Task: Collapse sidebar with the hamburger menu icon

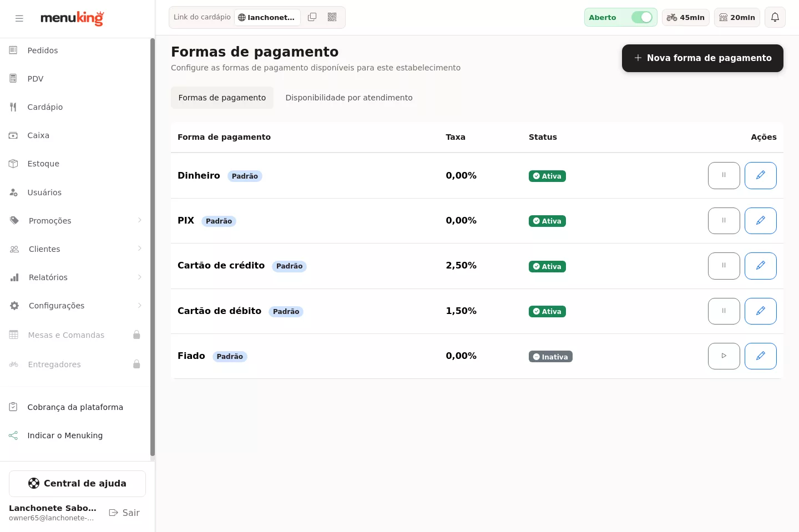Action: [19, 18]
